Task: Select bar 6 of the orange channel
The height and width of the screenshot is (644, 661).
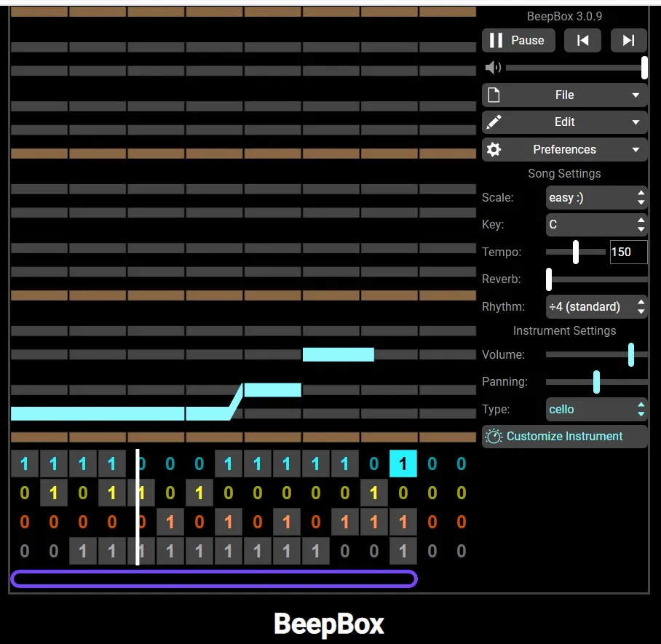Action: (170, 522)
